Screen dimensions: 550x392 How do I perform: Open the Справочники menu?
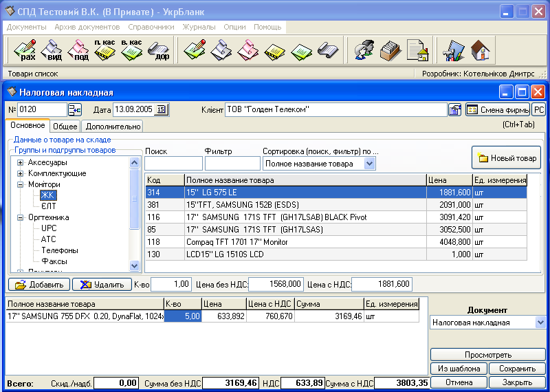pyautogui.click(x=151, y=27)
